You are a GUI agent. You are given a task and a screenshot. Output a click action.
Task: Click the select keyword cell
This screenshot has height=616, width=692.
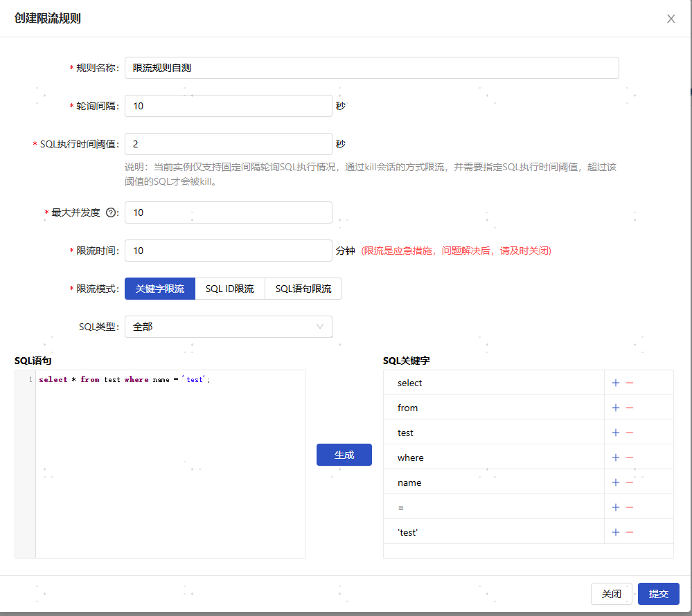[x=494, y=383]
